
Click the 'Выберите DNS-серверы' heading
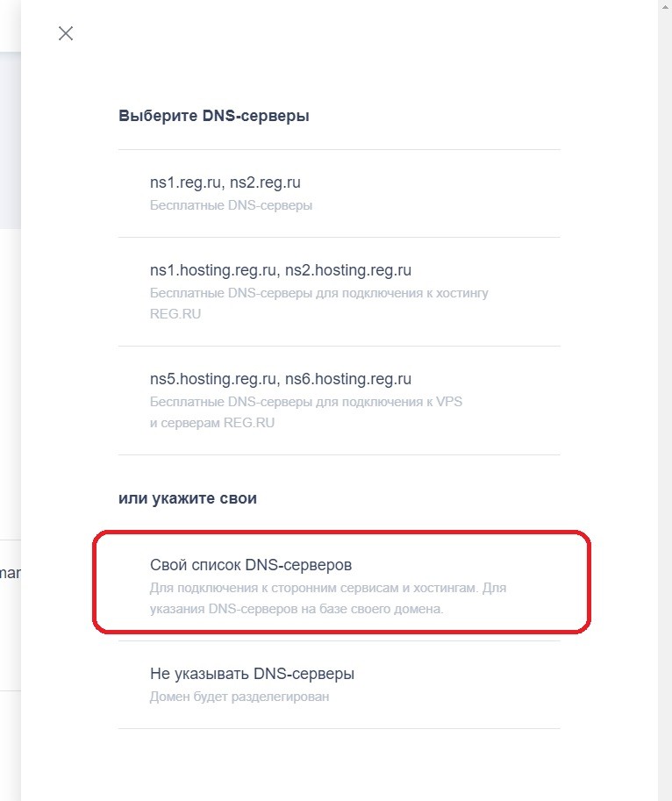(x=213, y=115)
